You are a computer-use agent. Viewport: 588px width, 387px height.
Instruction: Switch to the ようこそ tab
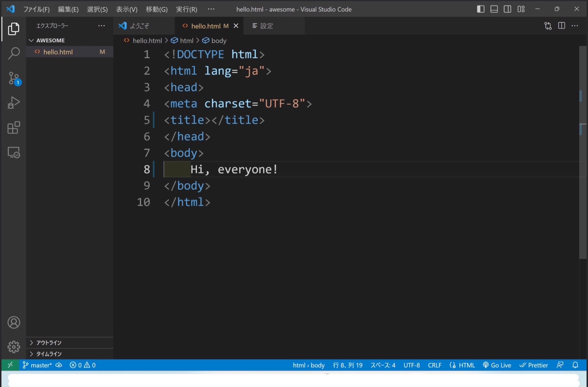coord(144,26)
